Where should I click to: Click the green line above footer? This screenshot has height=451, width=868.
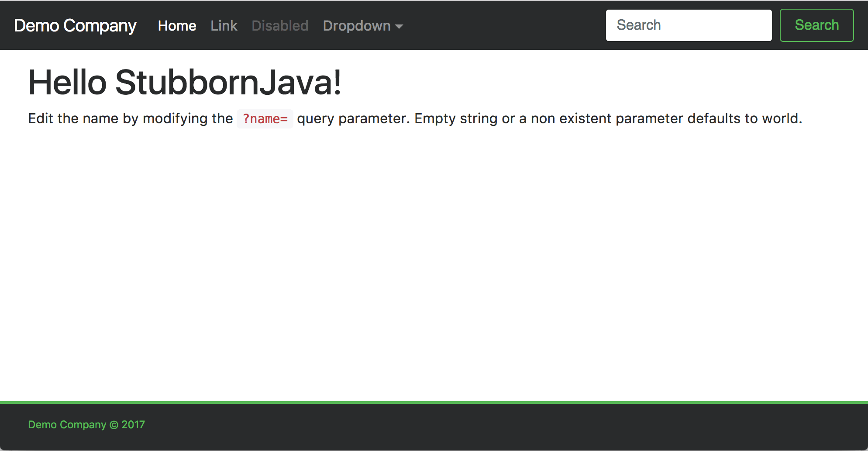[x=434, y=402]
